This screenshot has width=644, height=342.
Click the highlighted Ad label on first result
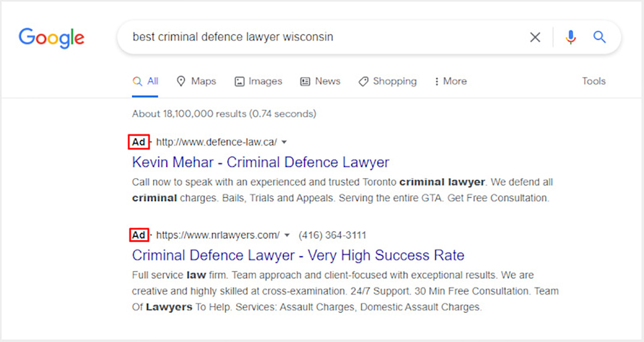pos(139,142)
